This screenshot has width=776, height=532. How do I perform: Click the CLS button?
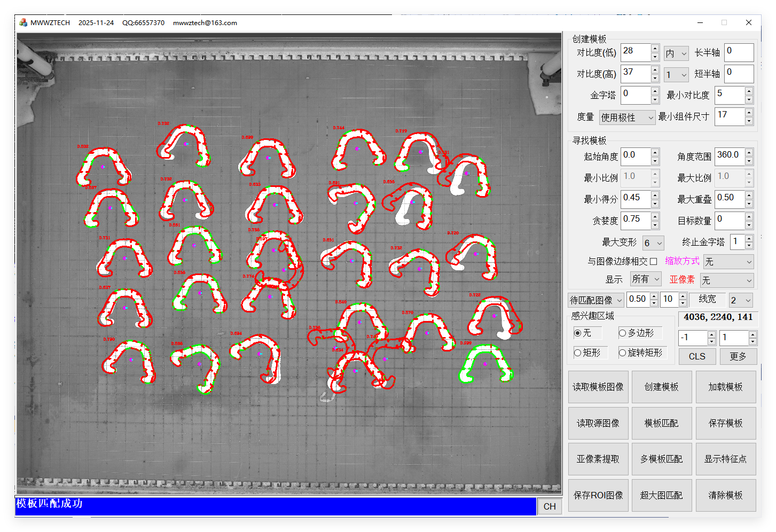click(x=697, y=356)
